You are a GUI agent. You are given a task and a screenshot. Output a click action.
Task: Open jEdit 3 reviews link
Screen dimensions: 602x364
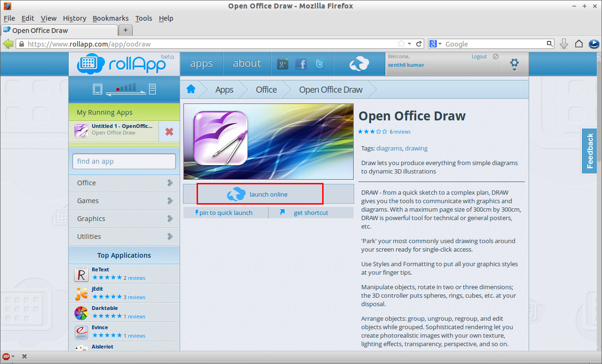135,297
